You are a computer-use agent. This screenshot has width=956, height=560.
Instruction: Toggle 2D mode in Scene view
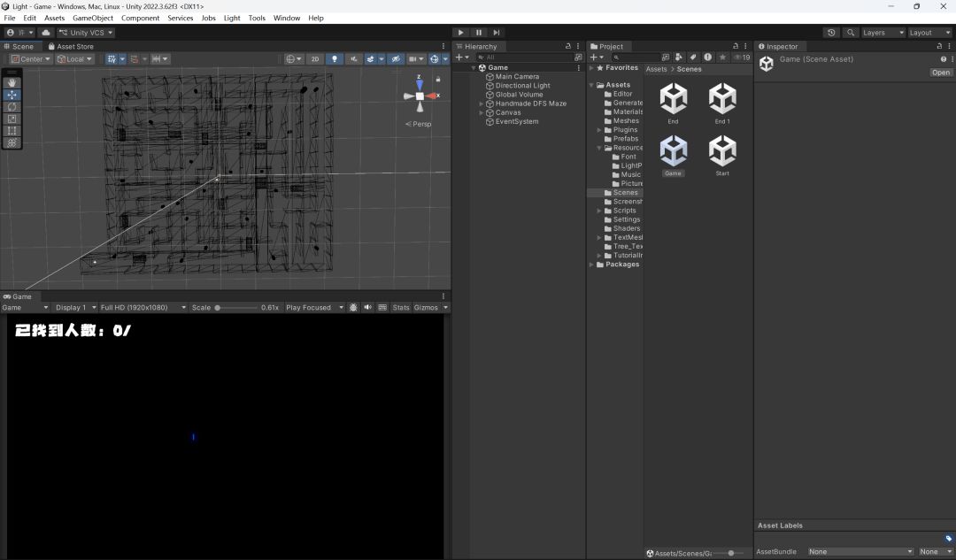[314, 59]
